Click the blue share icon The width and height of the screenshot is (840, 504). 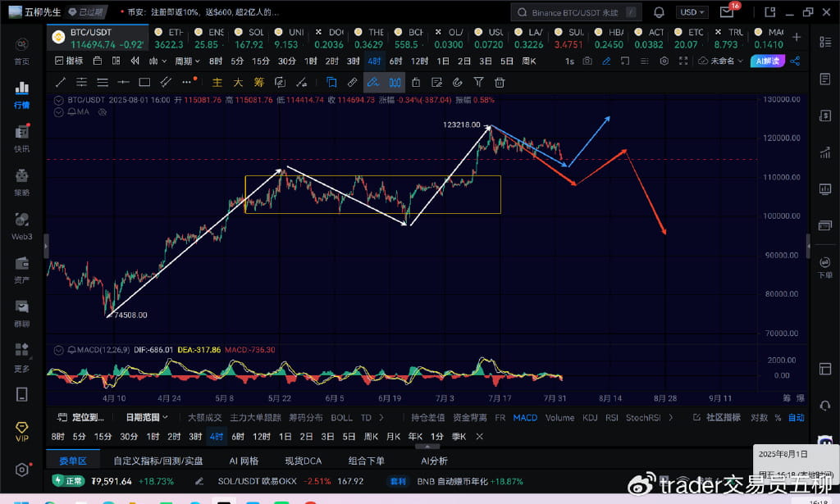[795, 61]
